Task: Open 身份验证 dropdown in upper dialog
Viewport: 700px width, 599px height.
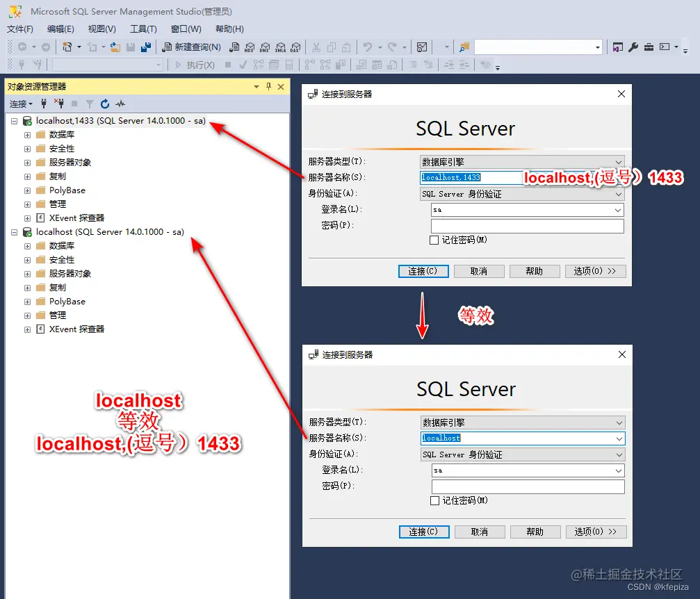Action: (618, 194)
